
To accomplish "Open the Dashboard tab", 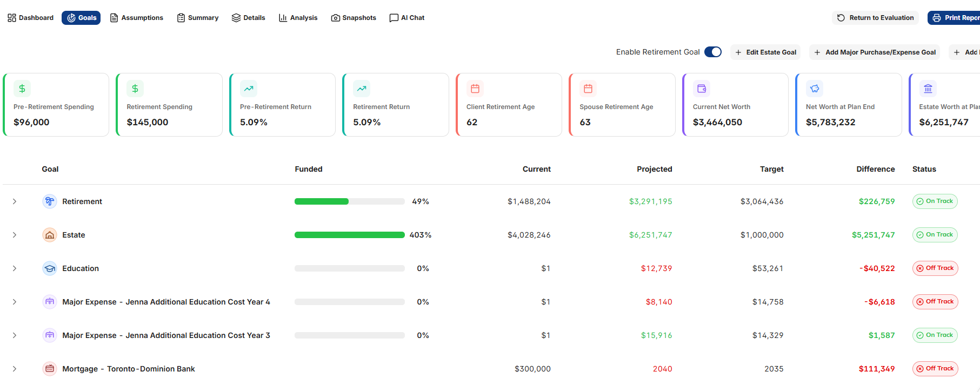I will coord(30,18).
